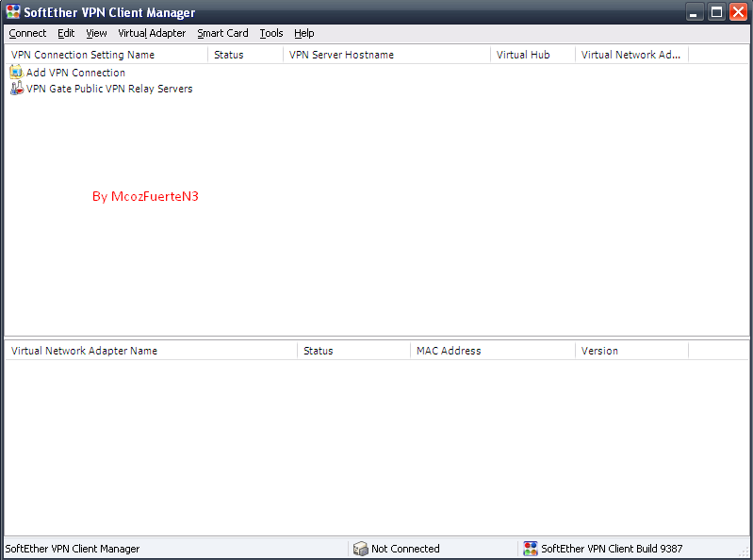Close the VPN Client Manager window

tap(738, 12)
